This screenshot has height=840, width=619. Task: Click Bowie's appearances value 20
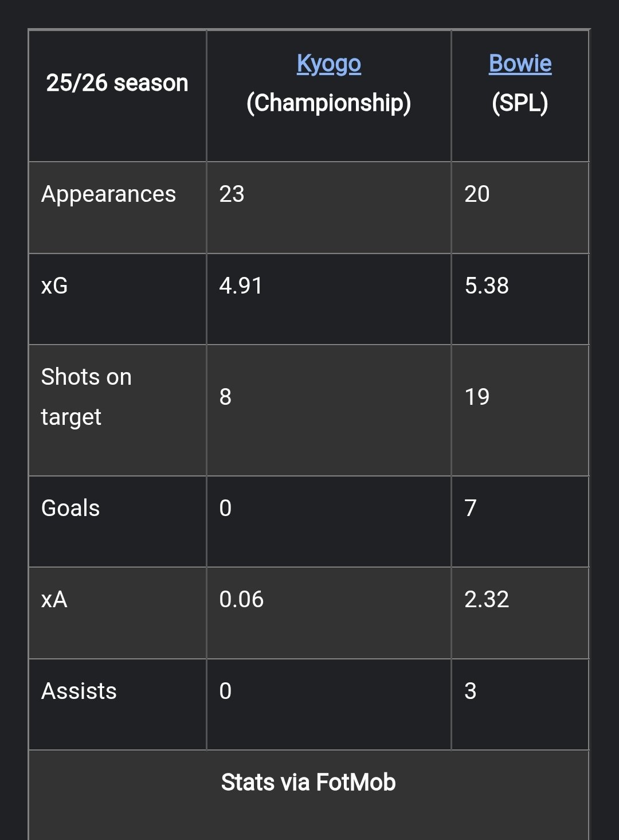(477, 194)
